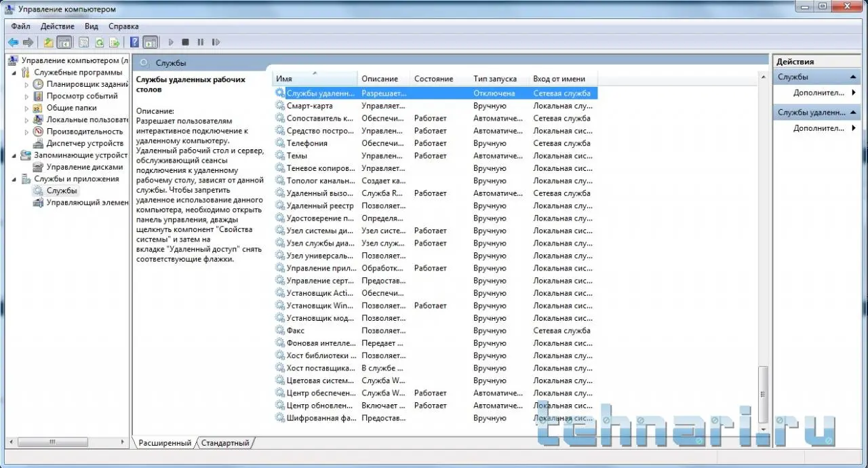
Task: Click the Export list toolbar icon
Action: pyautogui.click(x=115, y=42)
